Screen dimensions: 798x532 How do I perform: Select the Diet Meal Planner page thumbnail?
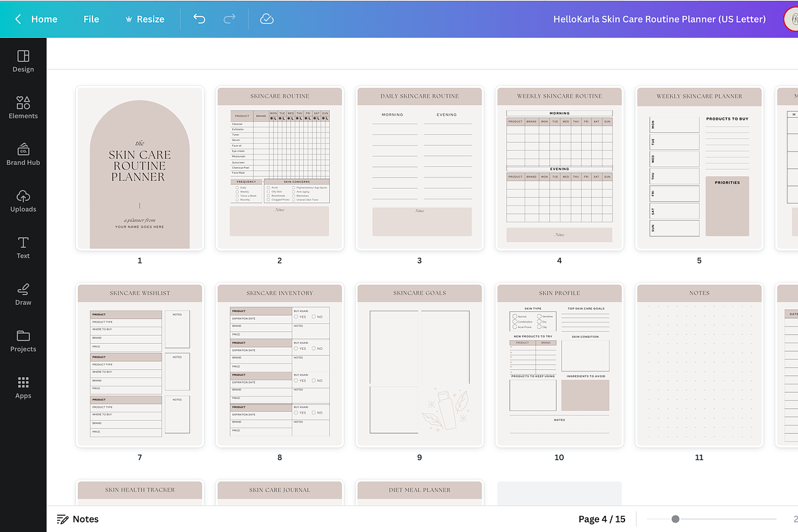(x=419, y=493)
